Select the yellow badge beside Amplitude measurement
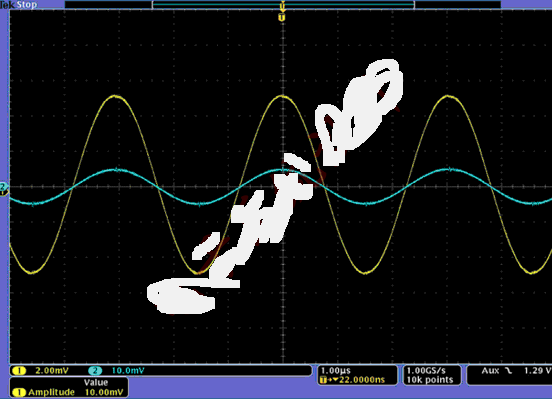The width and height of the screenshot is (552, 399). pyautogui.click(x=19, y=392)
